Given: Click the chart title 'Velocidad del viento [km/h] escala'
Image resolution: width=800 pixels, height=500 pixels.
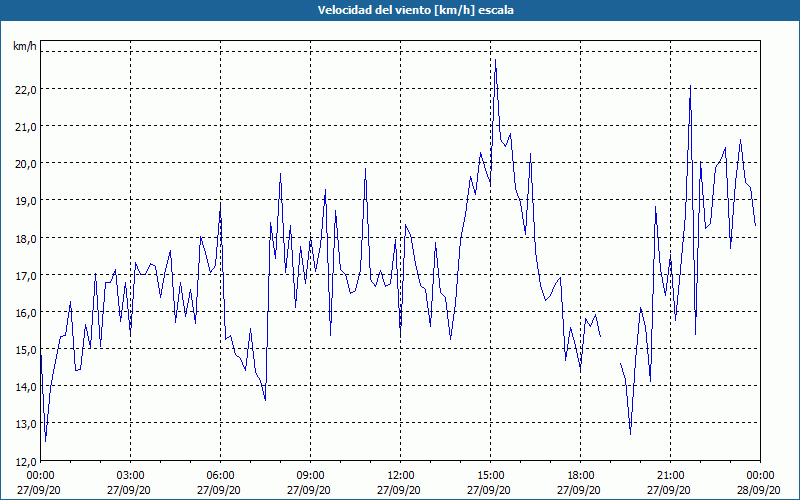Looking at the screenshot, I should click(x=415, y=10).
